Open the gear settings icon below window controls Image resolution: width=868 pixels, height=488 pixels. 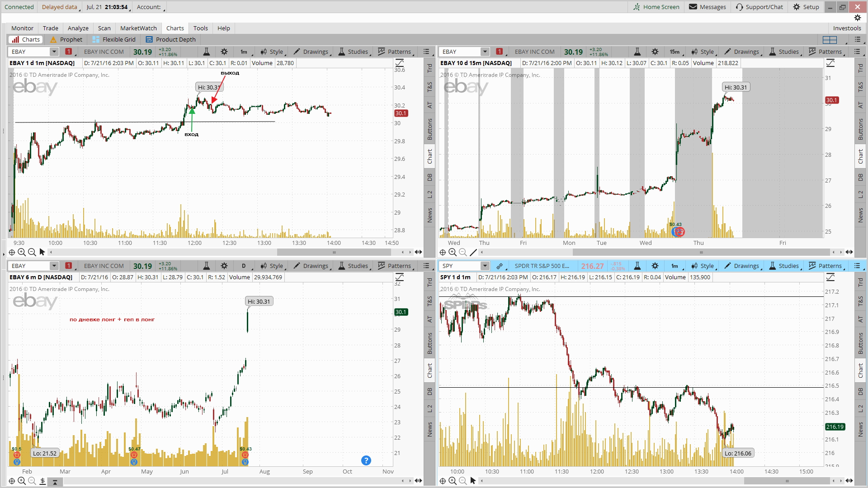point(858,18)
